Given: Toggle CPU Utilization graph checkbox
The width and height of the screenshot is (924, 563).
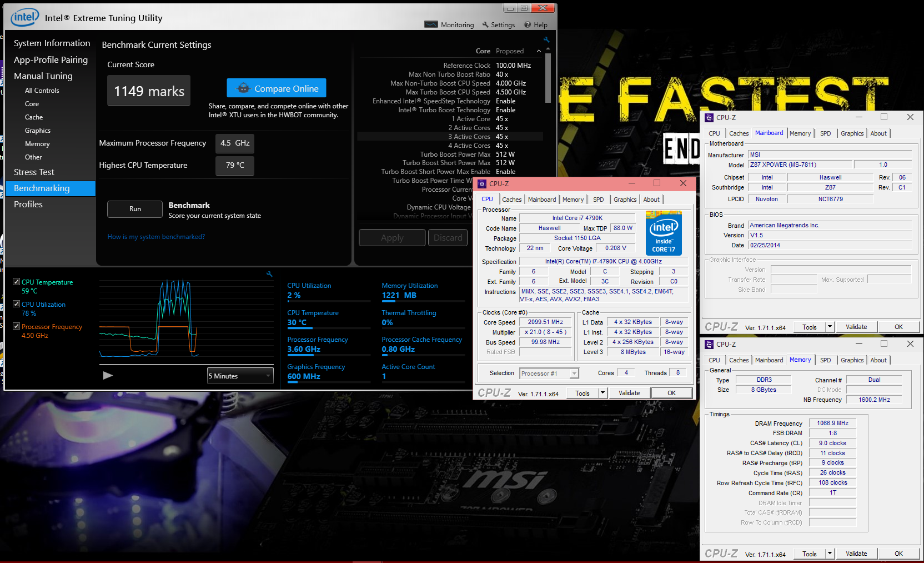Looking at the screenshot, I should pyautogui.click(x=16, y=304).
